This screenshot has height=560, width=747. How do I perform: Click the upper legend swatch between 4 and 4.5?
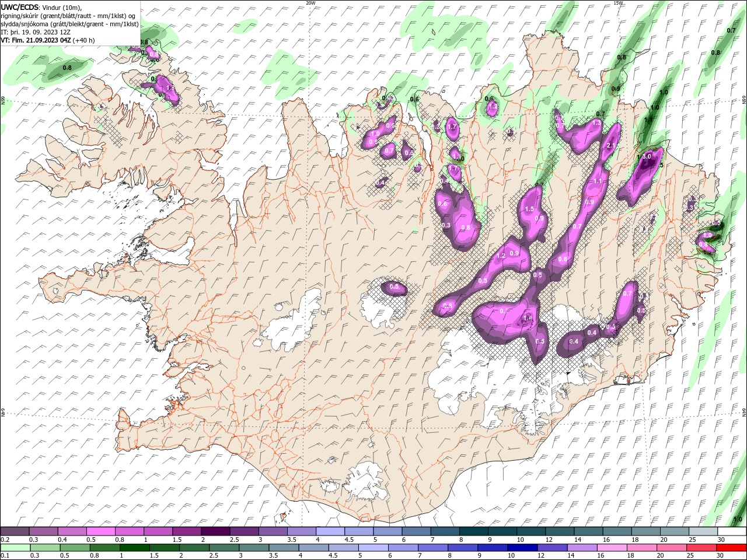[x=330, y=531]
